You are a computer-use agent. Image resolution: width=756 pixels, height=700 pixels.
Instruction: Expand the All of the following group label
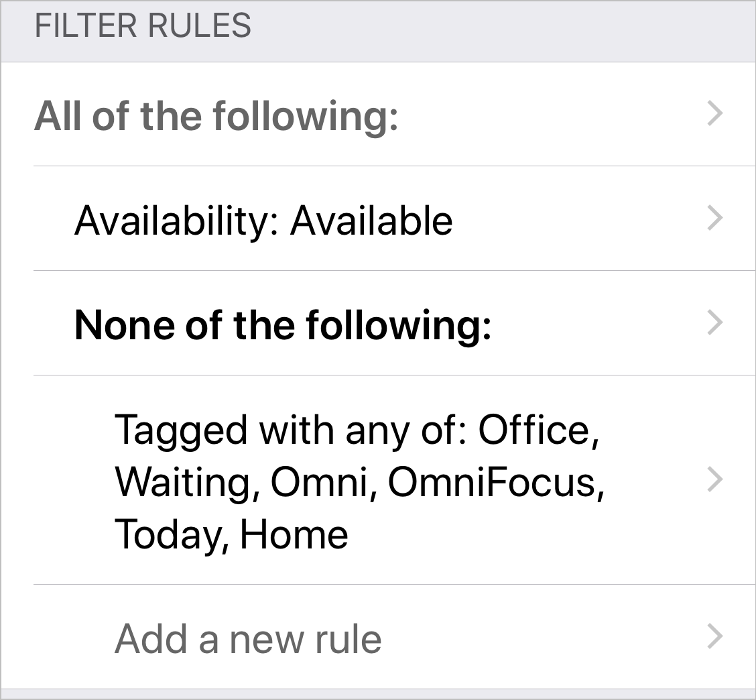click(x=216, y=116)
